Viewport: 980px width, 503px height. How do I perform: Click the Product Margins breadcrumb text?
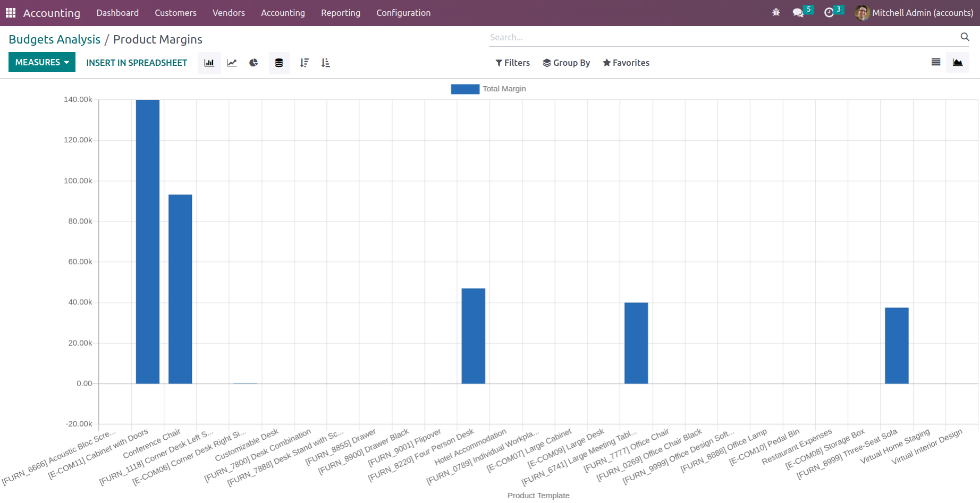[158, 39]
